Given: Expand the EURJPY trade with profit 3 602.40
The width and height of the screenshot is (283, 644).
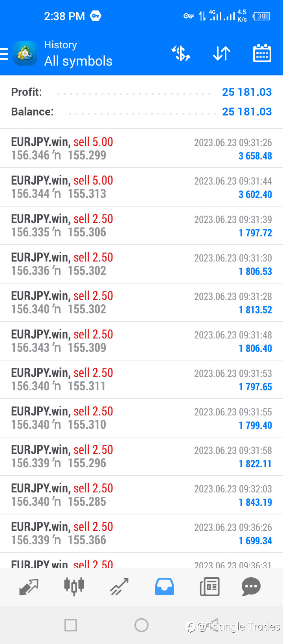Looking at the screenshot, I should click(x=141, y=187).
